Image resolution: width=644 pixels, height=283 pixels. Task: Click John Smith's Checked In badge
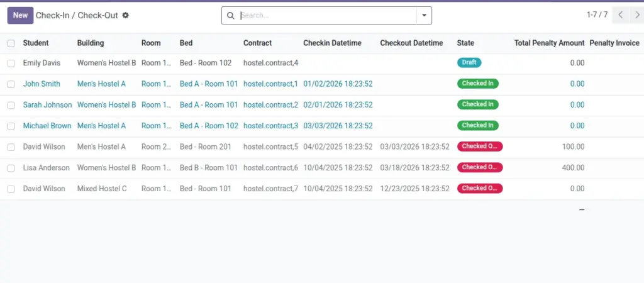478,84
